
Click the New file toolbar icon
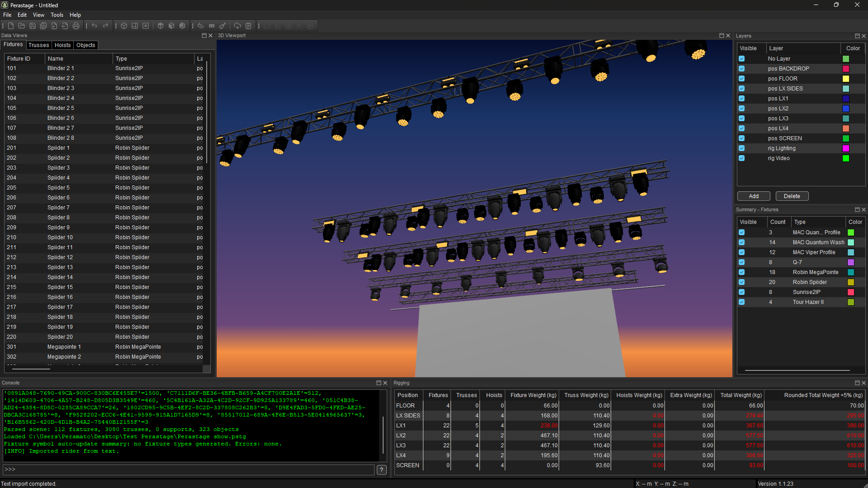coord(11,26)
